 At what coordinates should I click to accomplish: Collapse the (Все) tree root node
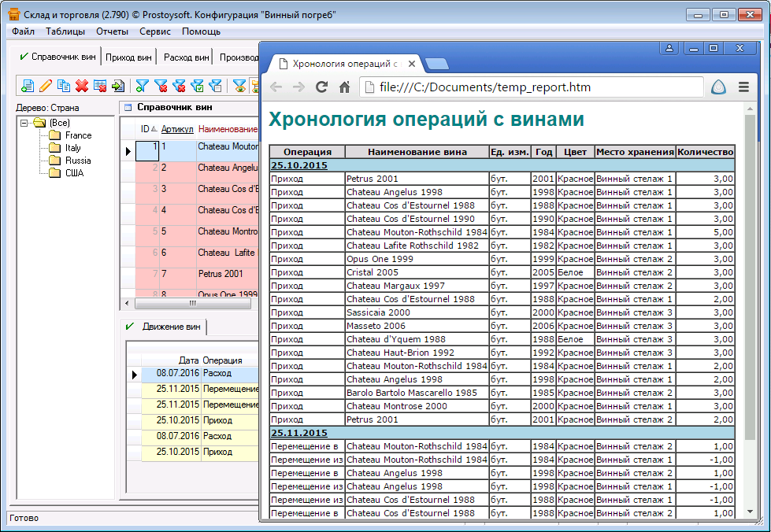tap(24, 123)
